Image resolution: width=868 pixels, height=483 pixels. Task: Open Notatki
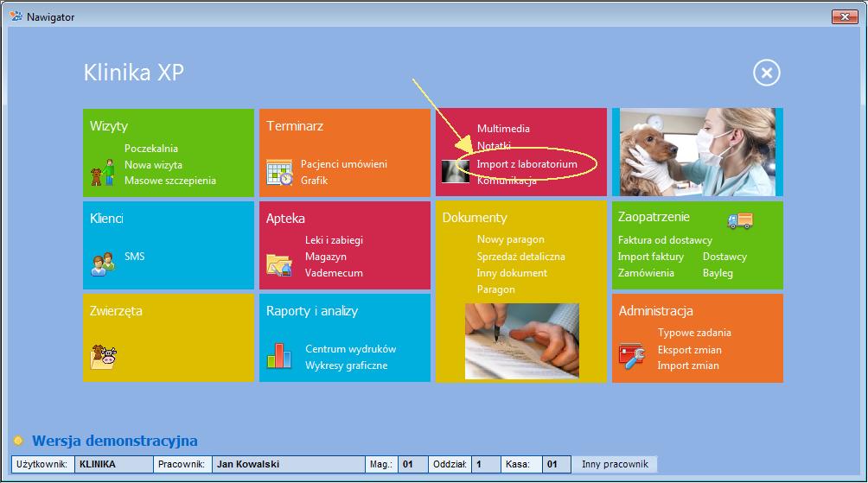[494, 145]
